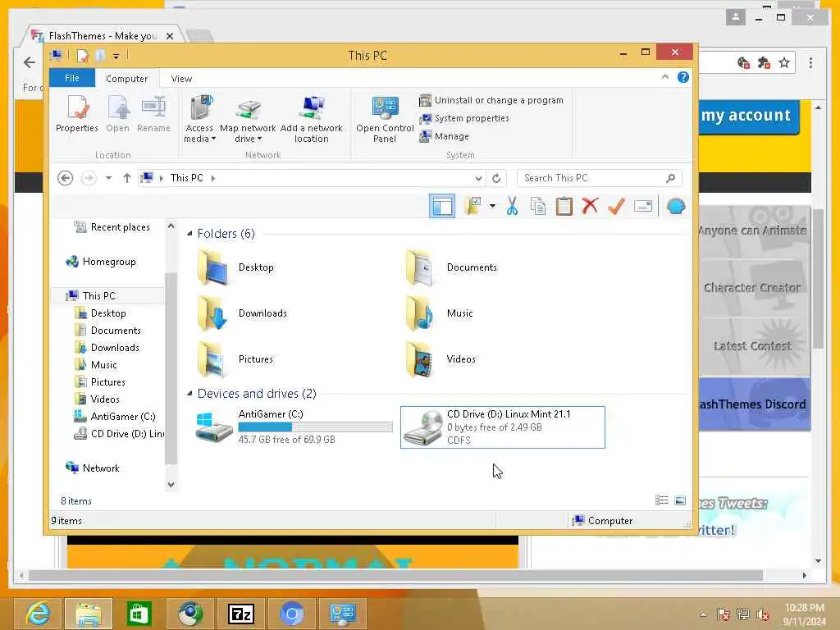
Task: Open the File ribbon tab
Action: (x=72, y=78)
